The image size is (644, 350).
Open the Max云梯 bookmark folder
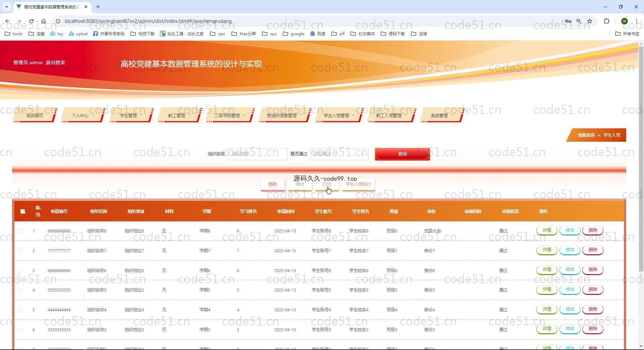244,34
